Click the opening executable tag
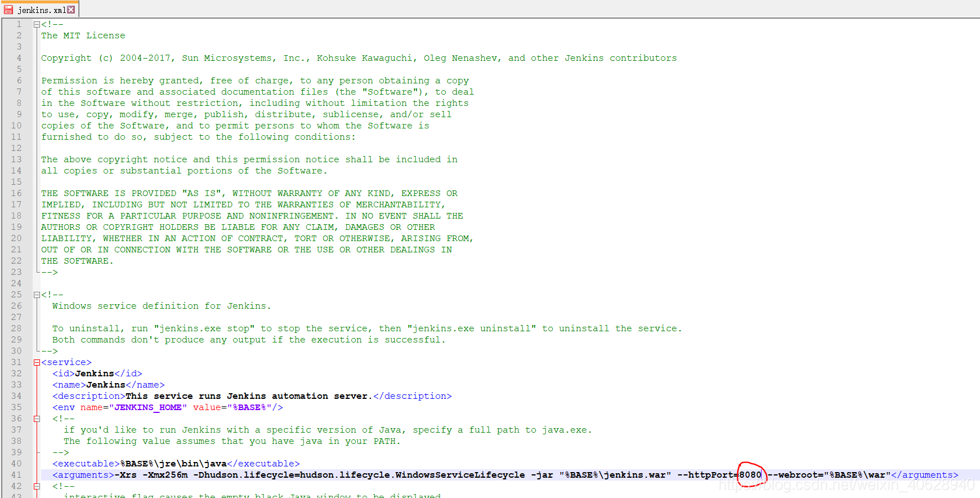This screenshot has width=980, height=498. [x=86, y=464]
